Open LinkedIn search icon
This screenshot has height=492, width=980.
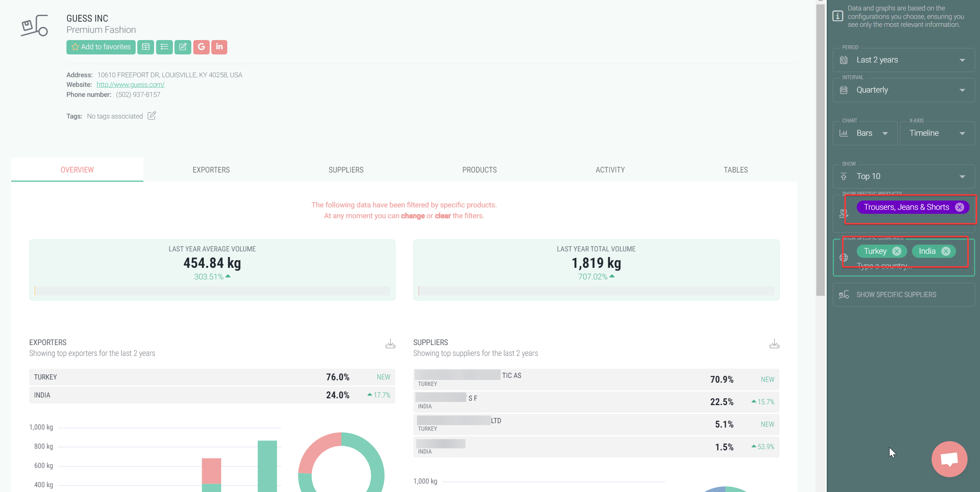click(219, 47)
